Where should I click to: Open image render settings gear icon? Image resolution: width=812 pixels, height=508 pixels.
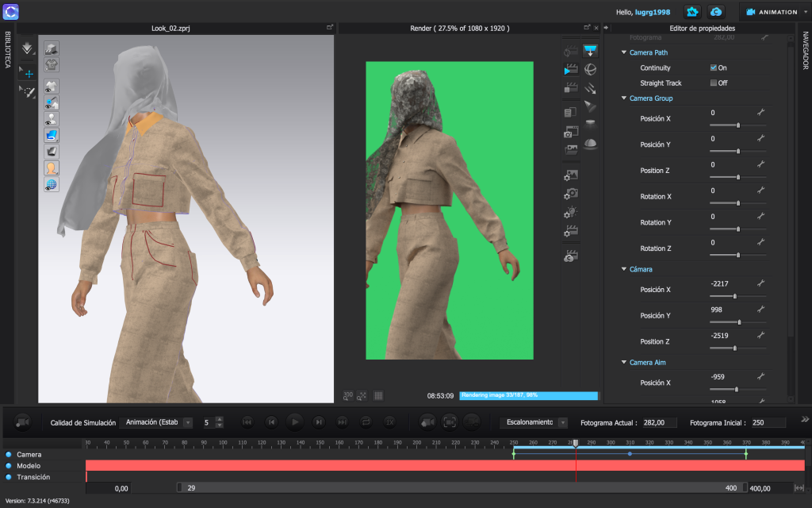pyautogui.click(x=570, y=175)
